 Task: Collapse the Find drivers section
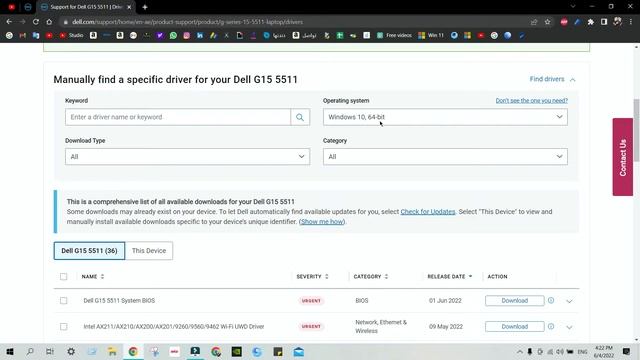click(553, 79)
